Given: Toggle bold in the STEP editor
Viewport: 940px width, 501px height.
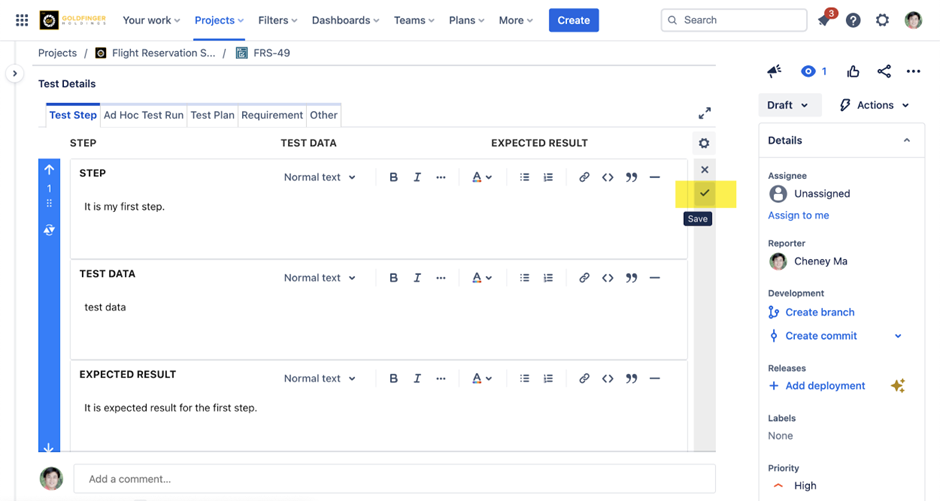Looking at the screenshot, I should pyautogui.click(x=393, y=177).
